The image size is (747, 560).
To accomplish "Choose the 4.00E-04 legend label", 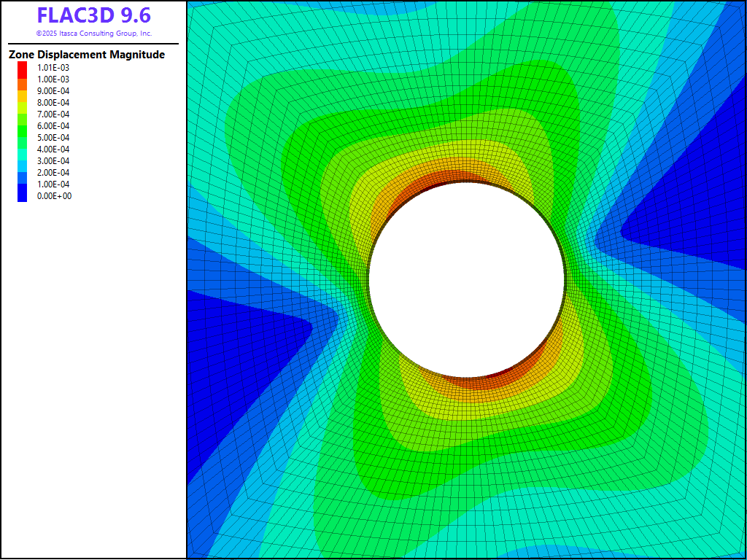I will 54,149.
